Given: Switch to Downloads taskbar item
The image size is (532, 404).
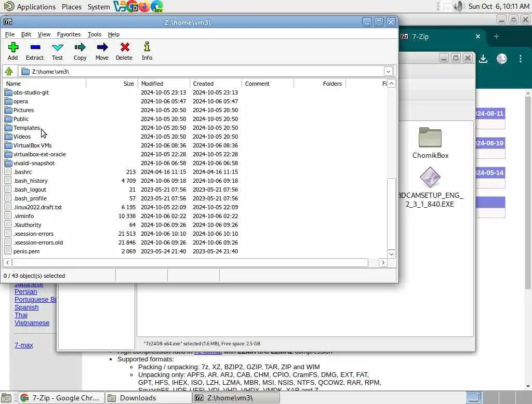Looking at the screenshot, I should [x=148, y=398].
